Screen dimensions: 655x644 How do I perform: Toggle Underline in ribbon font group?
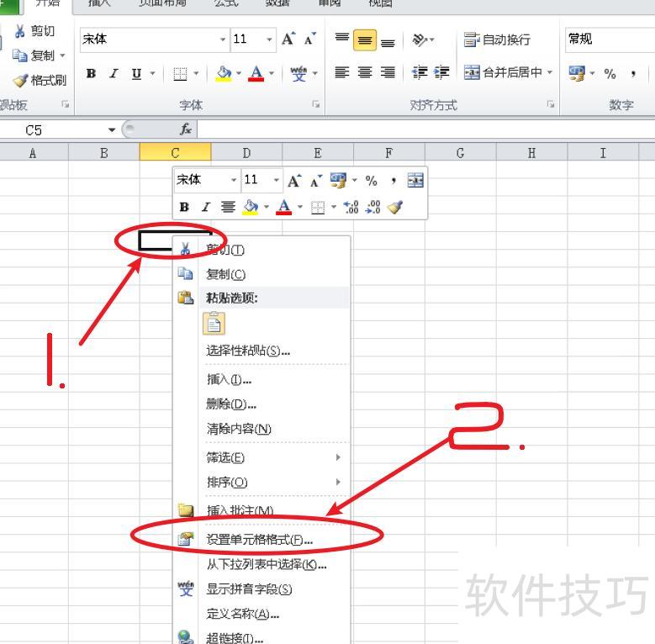(136, 73)
